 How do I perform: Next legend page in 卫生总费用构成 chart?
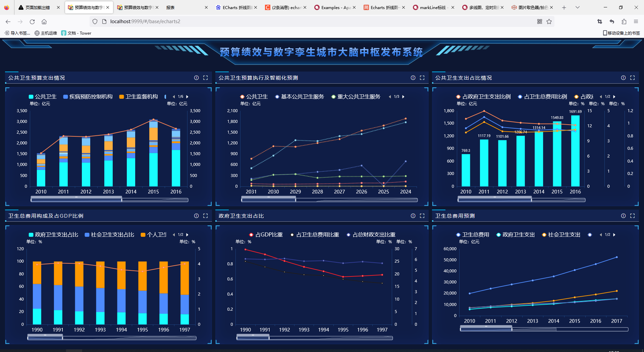[187, 235]
